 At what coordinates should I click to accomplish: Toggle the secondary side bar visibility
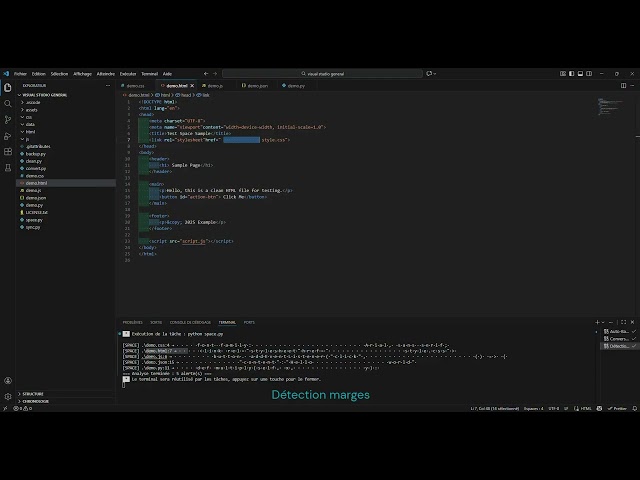point(589,74)
